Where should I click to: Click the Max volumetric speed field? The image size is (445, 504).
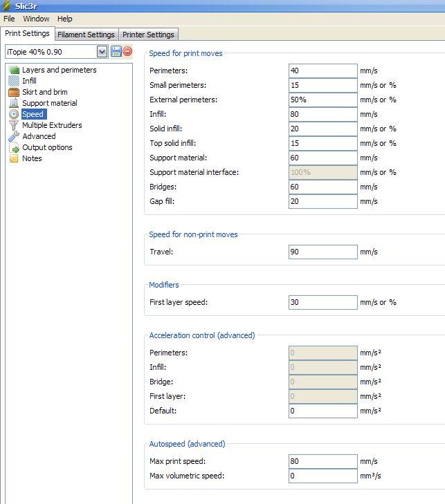[x=323, y=476]
